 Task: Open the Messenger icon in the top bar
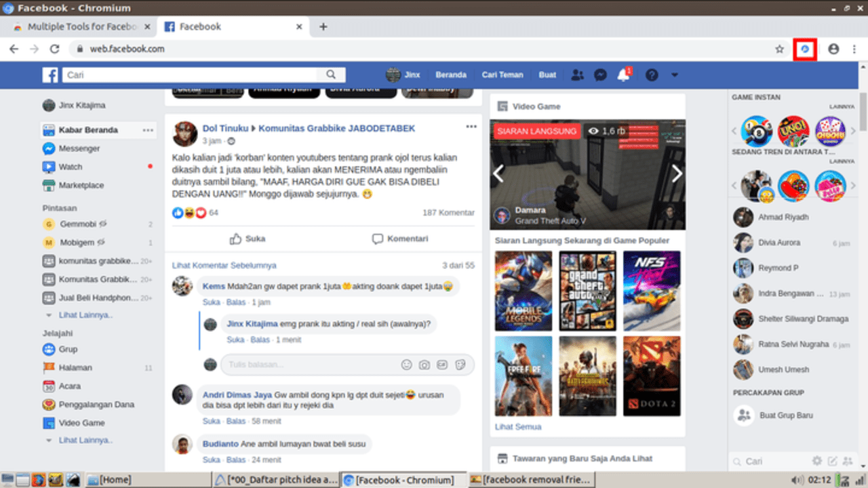pyautogui.click(x=600, y=75)
